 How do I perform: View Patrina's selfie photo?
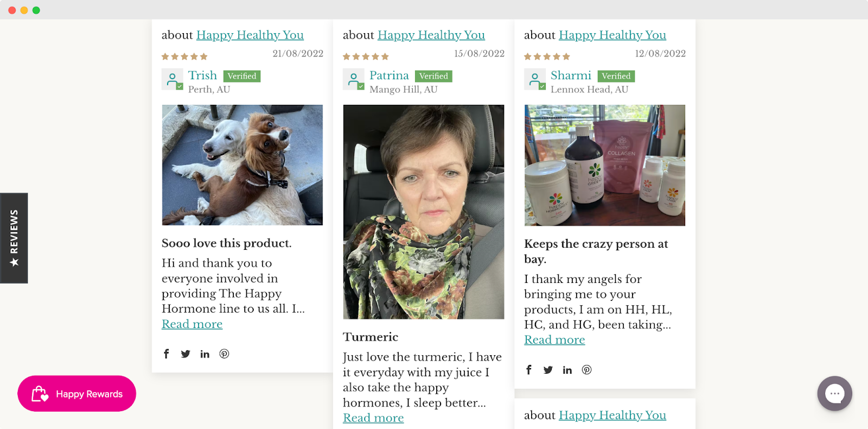coord(424,212)
